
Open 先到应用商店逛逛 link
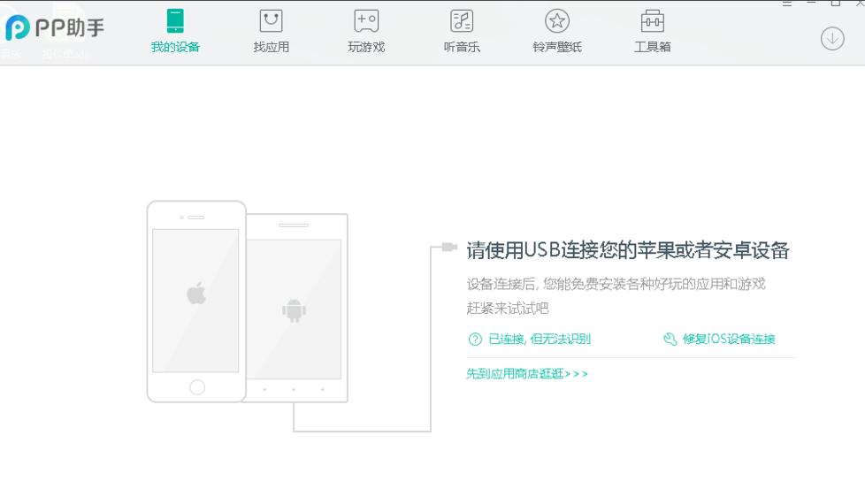point(527,374)
